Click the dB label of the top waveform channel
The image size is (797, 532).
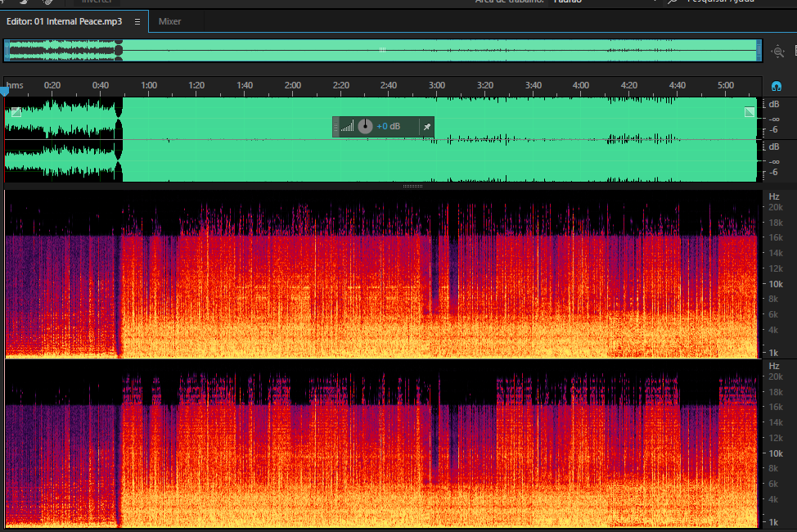pyautogui.click(x=774, y=104)
